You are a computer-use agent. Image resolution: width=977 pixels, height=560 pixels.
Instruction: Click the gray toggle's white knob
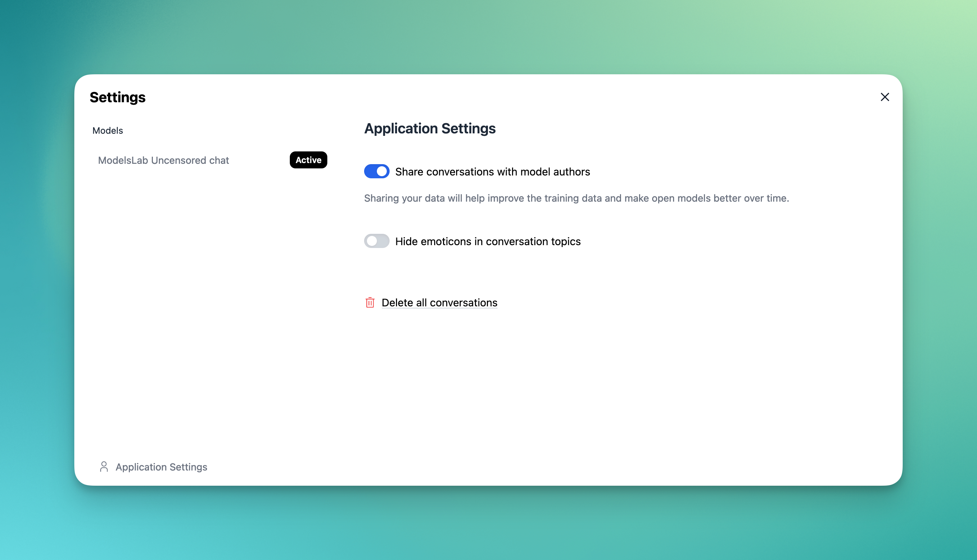372,241
